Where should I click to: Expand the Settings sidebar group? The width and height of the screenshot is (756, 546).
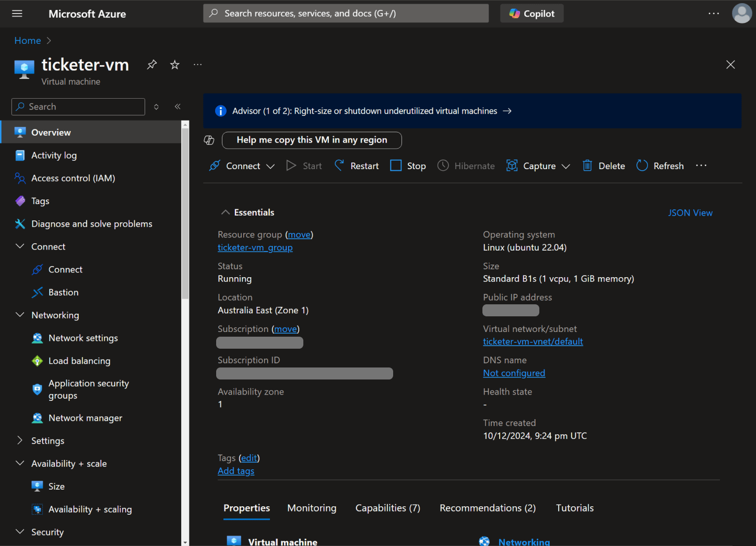20,441
